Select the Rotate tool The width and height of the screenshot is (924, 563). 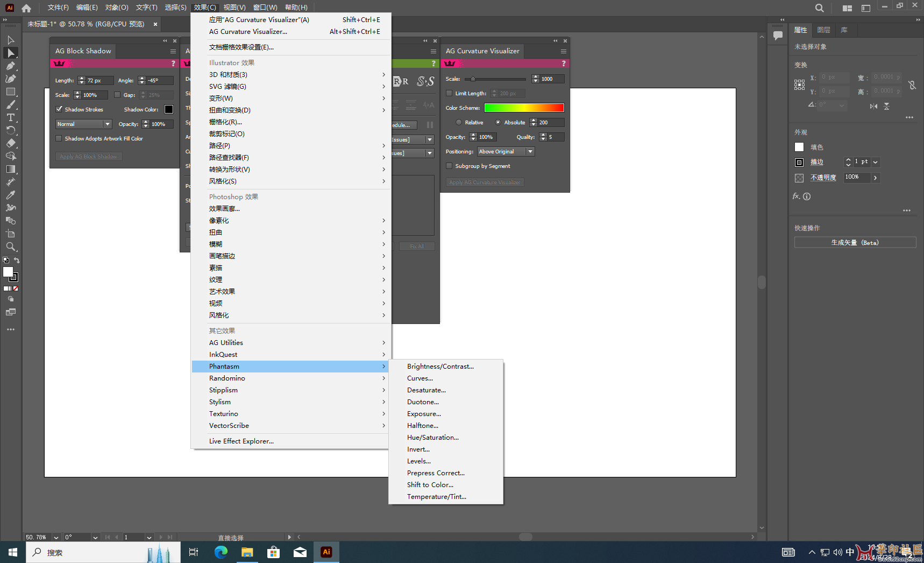(11, 130)
